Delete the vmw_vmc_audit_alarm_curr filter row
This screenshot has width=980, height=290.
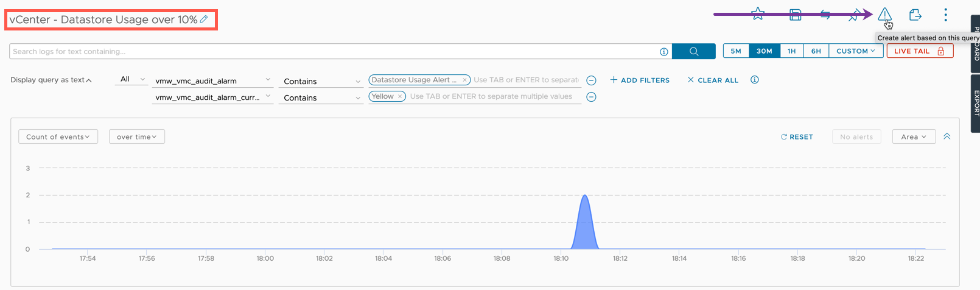(591, 97)
